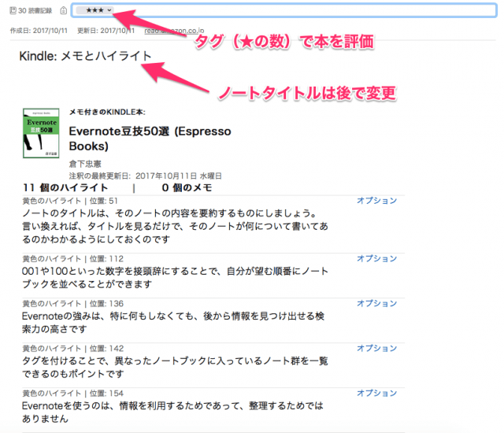Click the highlight text starting Evernoteの強みは
Screen dimensions: 504x433
(x=173, y=323)
